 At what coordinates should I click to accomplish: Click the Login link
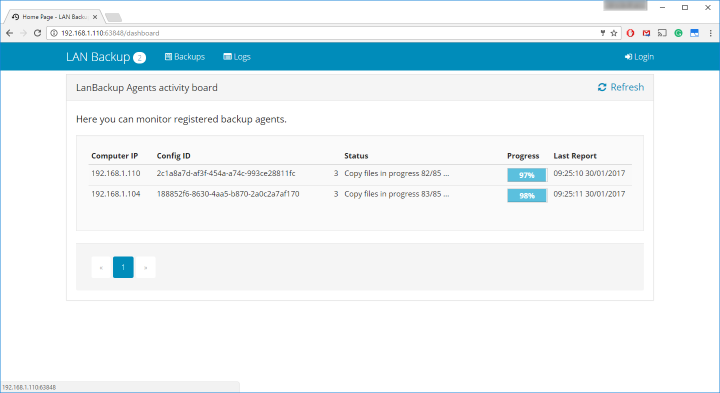click(x=639, y=56)
